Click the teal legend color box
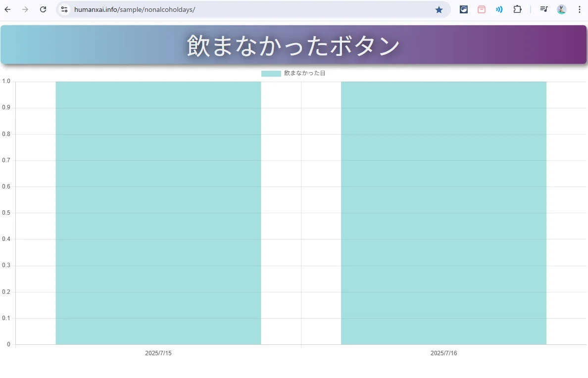 point(271,73)
